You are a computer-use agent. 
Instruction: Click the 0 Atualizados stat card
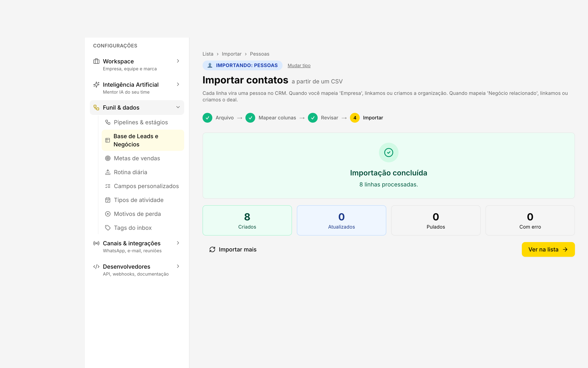pos(341,220)
